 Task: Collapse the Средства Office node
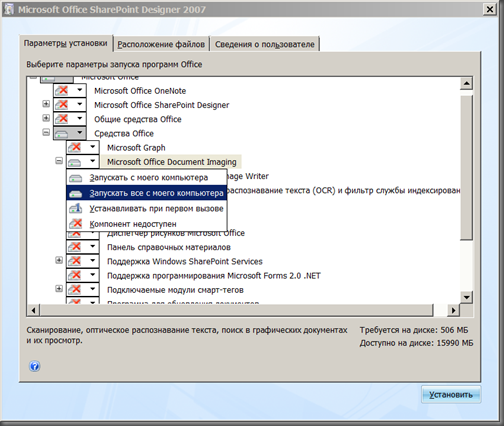coord(46,133)
